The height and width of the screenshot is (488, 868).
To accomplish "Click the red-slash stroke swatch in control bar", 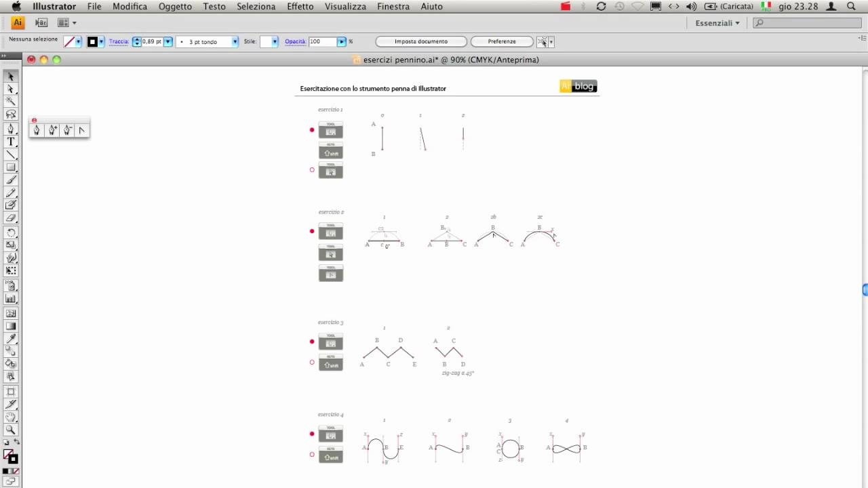I will point(69,42).
